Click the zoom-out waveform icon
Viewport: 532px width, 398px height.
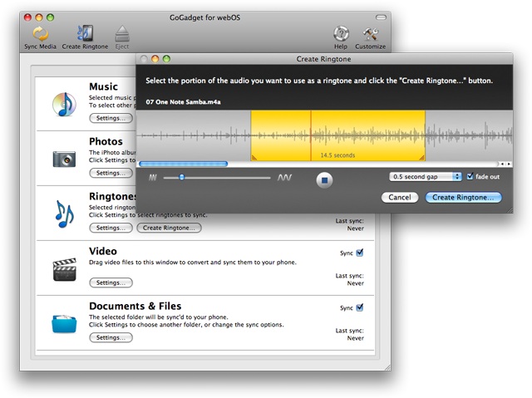[153, 177]
